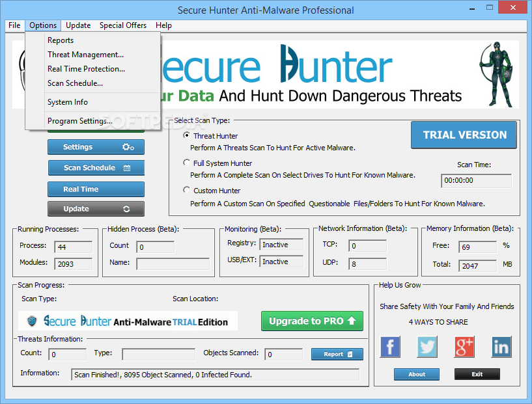Click the Threats Count field

68,355
